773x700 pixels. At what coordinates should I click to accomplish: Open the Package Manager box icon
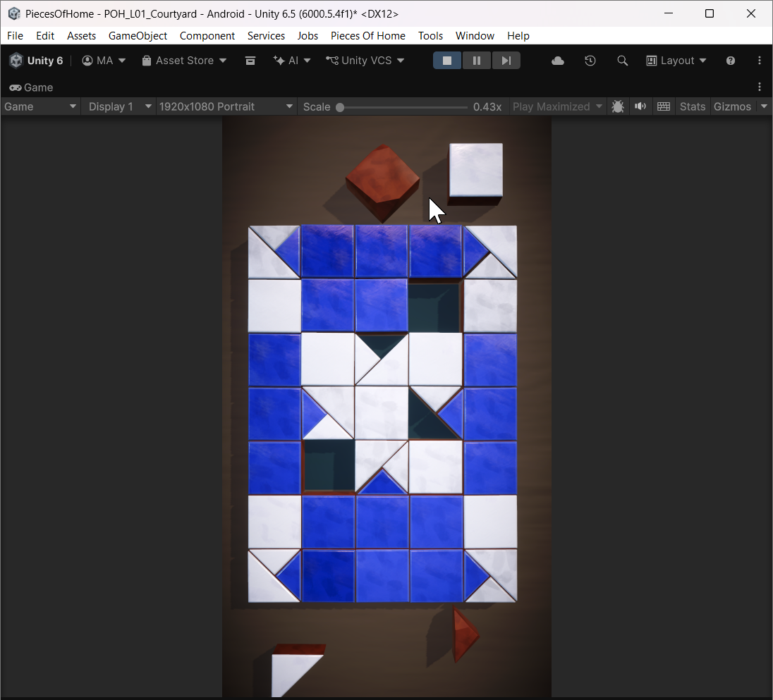(x=250, y=61)
